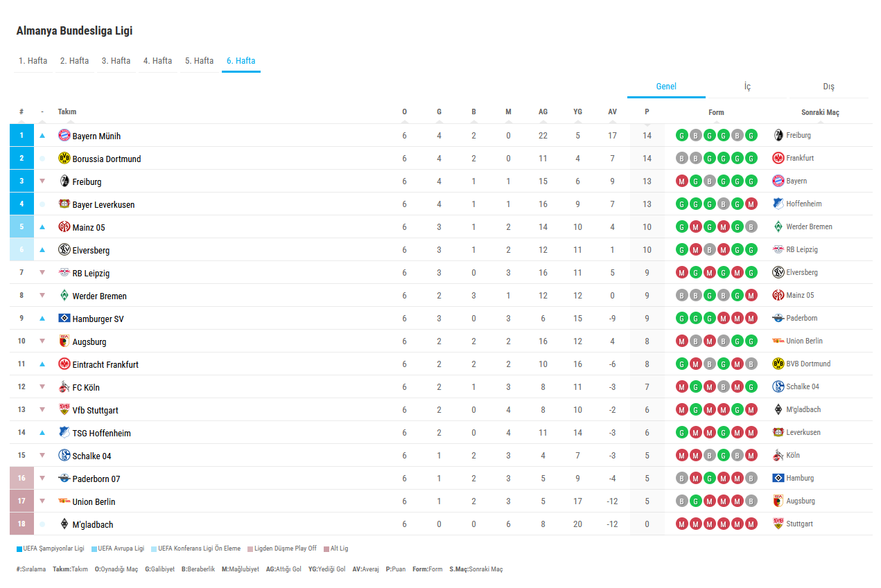Open the Freiburg team link
Viewport: 881px width, 588px height.
point(87,181)
